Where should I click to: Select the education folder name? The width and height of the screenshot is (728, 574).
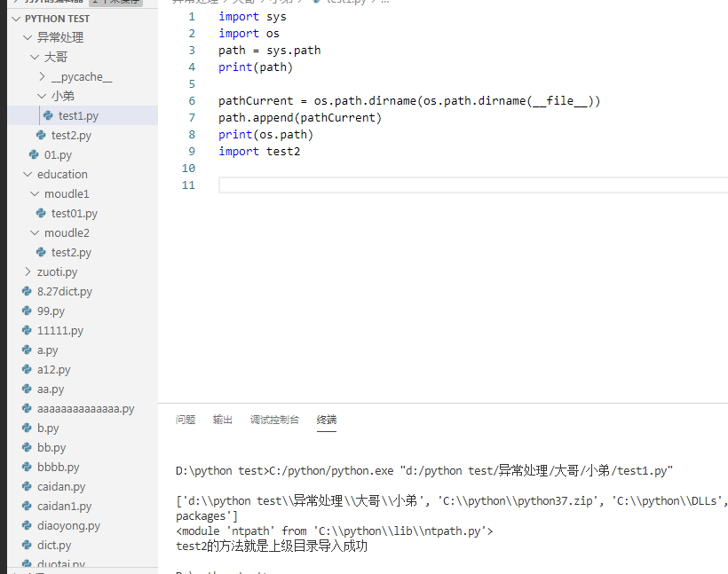click(62, 175)
